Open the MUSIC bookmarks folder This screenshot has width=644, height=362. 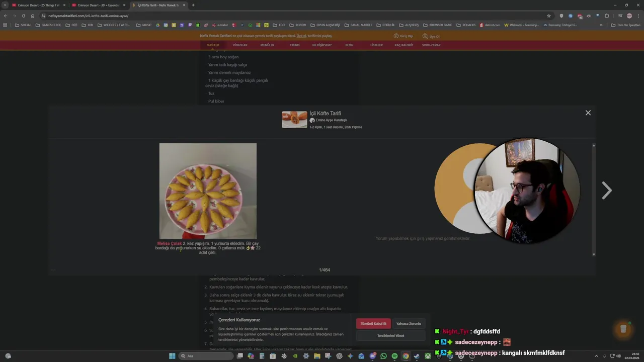click(x=144, y=25)
